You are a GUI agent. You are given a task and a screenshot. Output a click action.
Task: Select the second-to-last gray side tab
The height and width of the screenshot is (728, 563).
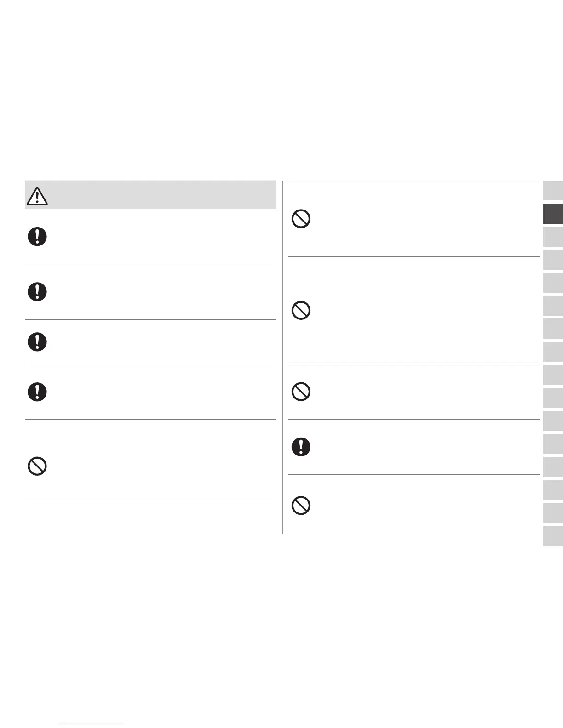553,513
